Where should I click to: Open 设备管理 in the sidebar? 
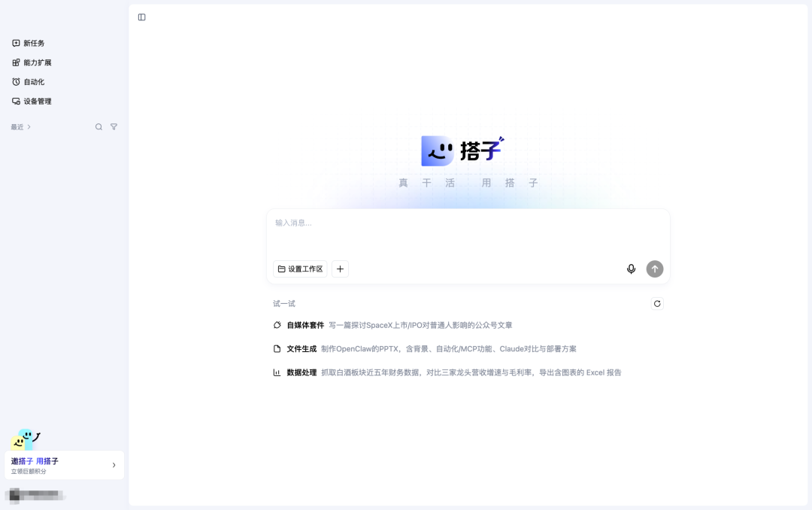tap(32, 101)
